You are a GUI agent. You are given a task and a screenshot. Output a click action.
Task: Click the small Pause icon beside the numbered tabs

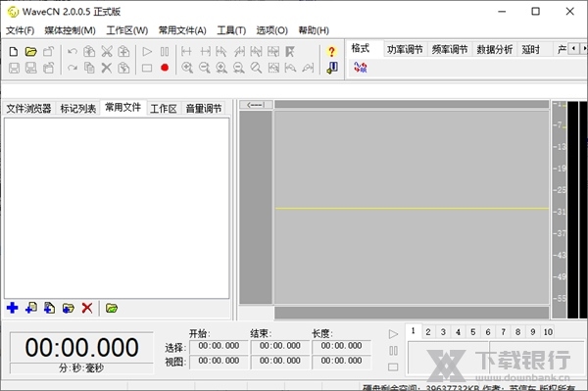point(393,351)
